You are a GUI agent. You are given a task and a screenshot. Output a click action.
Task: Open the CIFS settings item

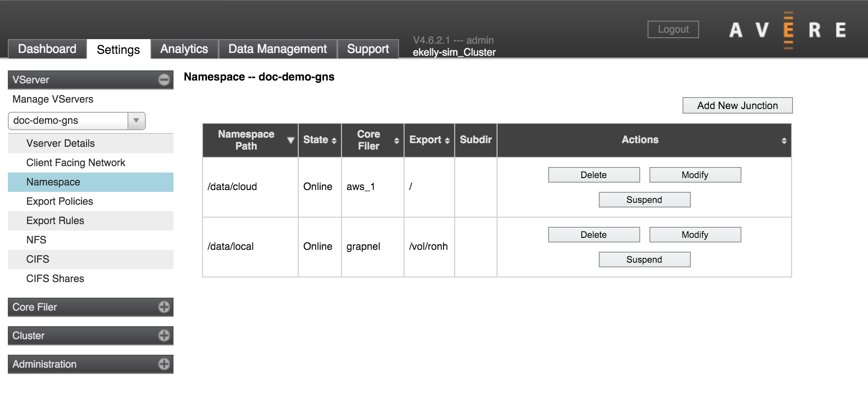91,259
